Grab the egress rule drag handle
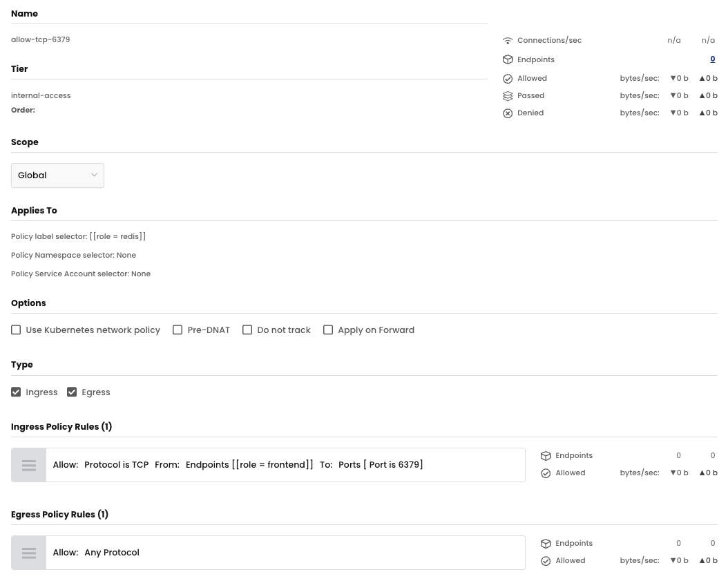Viewport: 728px width, 581px height. [29, 553]
